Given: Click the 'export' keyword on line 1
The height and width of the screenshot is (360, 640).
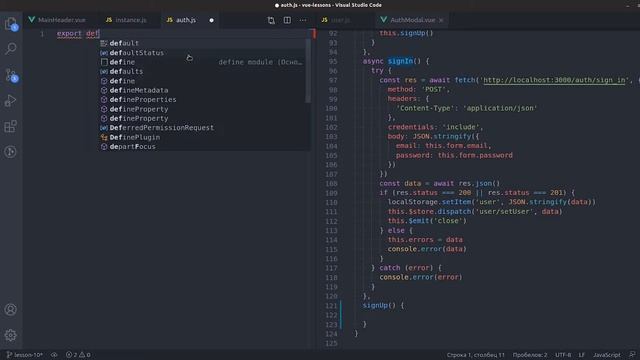Looking at the screenshot, I should (x=69, y=33).
